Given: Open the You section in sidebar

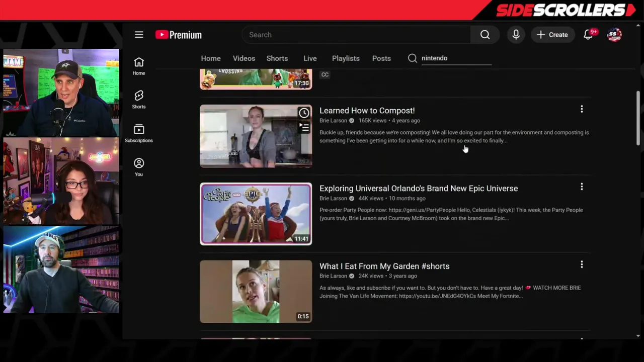Looking at the screenshot, I should click(x=139, y=167).
